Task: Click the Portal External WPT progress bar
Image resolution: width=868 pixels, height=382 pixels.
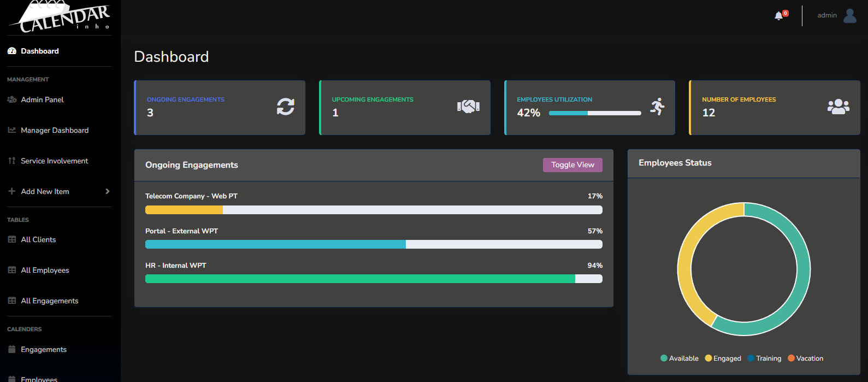Action: tap(374, 244)
